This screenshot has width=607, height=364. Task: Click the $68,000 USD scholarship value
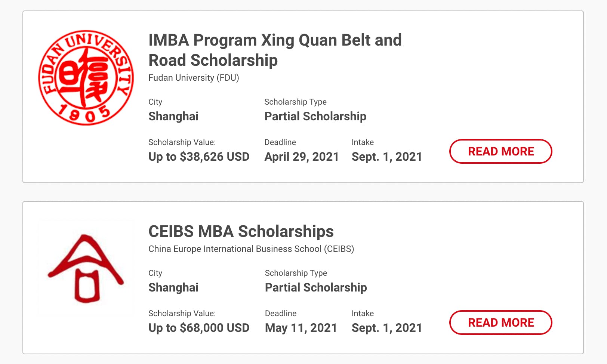(199, 328)
